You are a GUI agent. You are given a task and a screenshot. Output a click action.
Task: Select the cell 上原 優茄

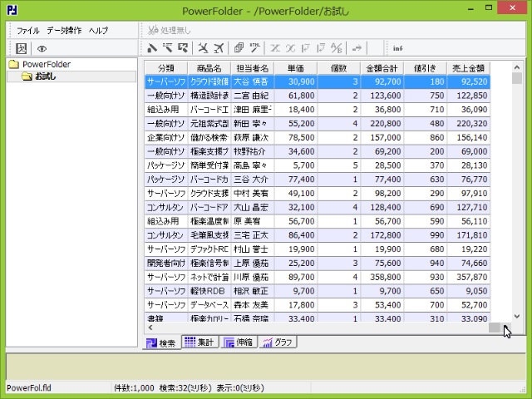(x=253, y=263)
